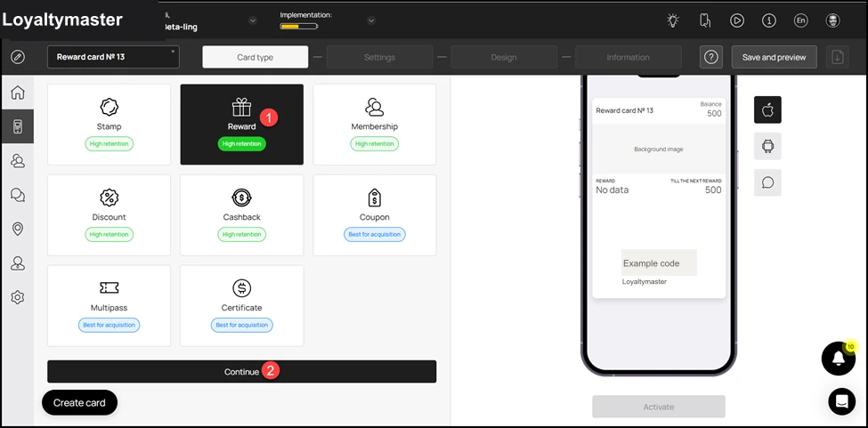The image size is (868, 428).
Task: Go to Home in the sidebar
Action: [18, 93]
